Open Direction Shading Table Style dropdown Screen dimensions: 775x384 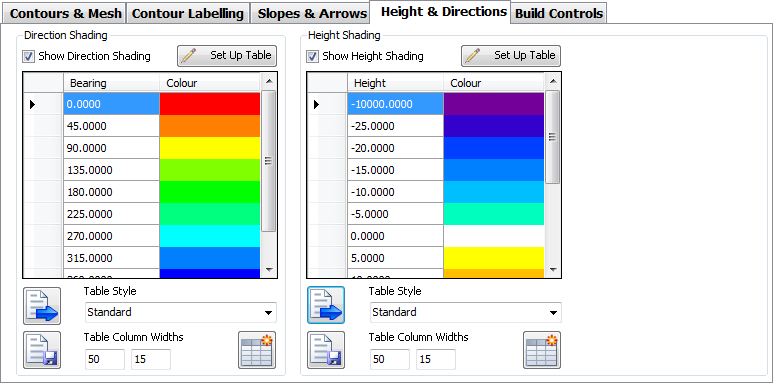(x=180, y=312)
